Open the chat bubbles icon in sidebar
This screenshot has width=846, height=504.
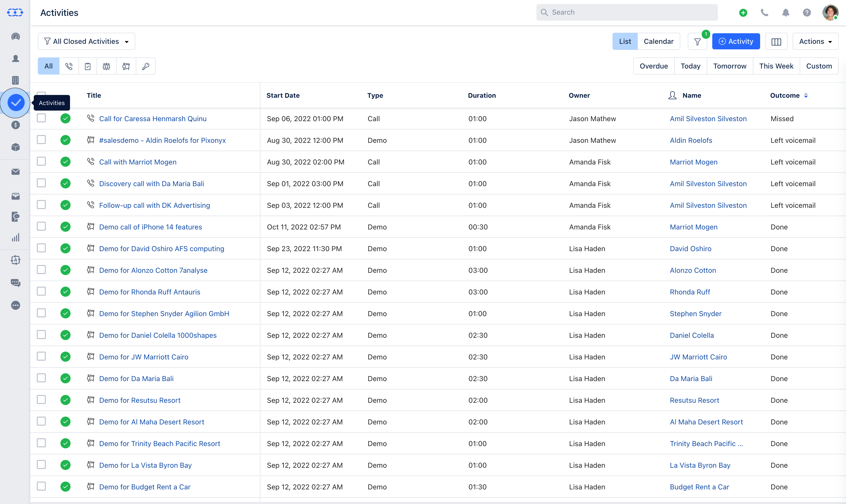16,283
